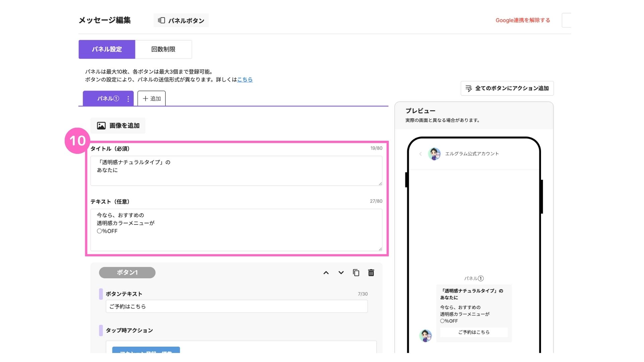
Task: Add a new panel with ＋追加
Action: tap(152, 99)
